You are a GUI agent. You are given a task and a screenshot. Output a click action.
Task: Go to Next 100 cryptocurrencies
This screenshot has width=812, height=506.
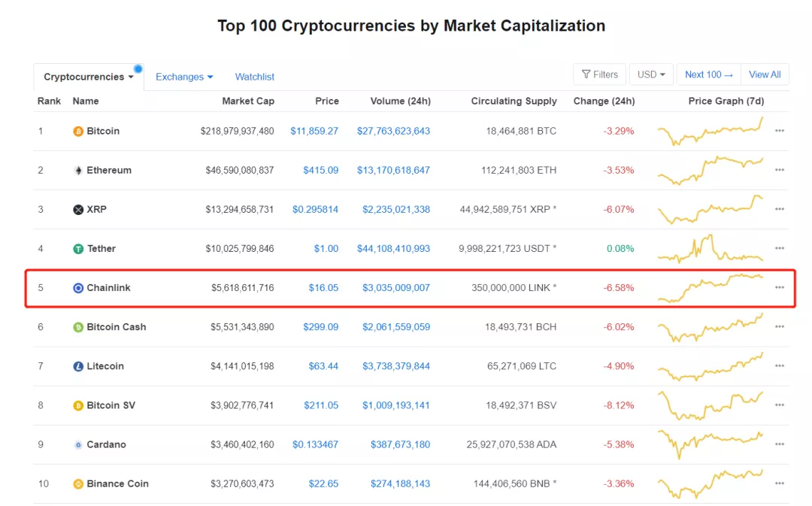[708, 74]
